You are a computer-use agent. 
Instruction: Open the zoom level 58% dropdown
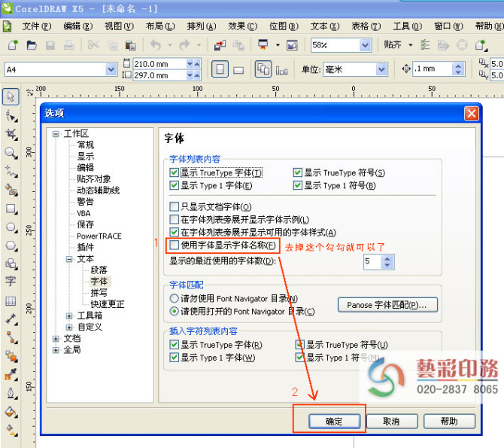tap(365, 45)
